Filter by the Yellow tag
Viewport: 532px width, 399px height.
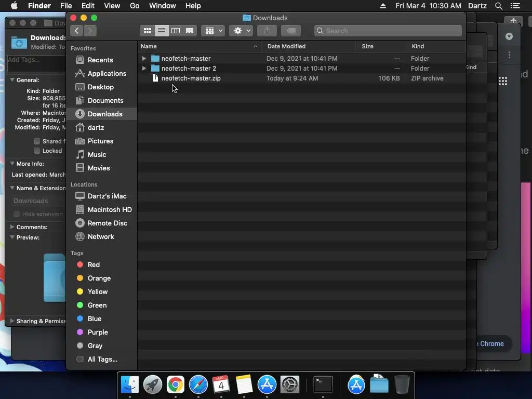102,292
